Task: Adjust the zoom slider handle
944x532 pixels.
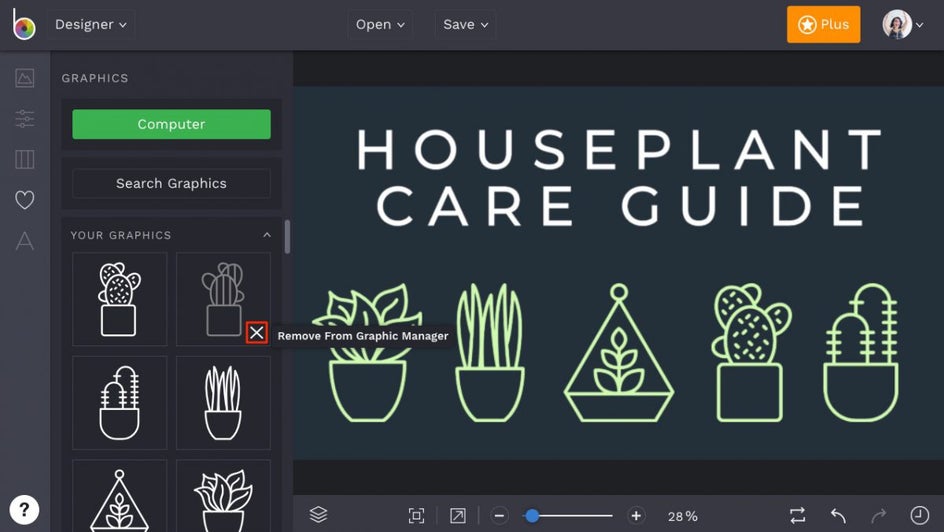Action: [532, 516]
